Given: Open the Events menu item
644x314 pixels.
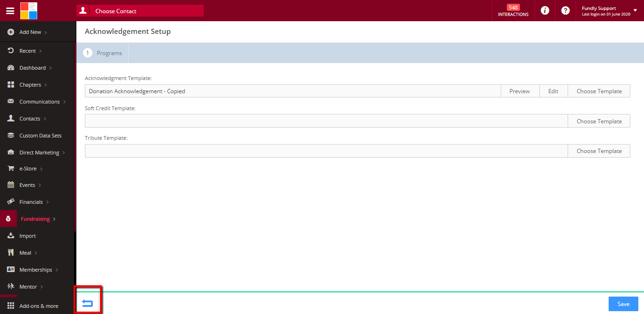Looking at the screenshot, I should click(x=27, y=185).
